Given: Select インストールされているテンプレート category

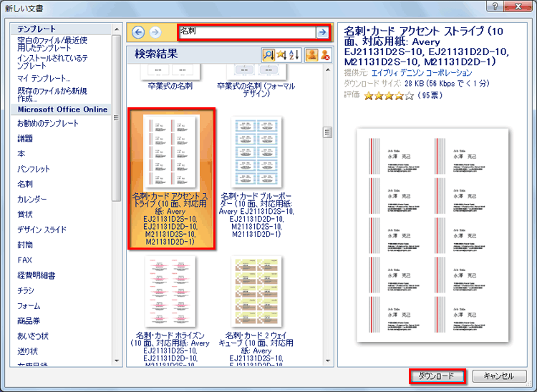Looking at the screenshot, I should pos(52,62).
